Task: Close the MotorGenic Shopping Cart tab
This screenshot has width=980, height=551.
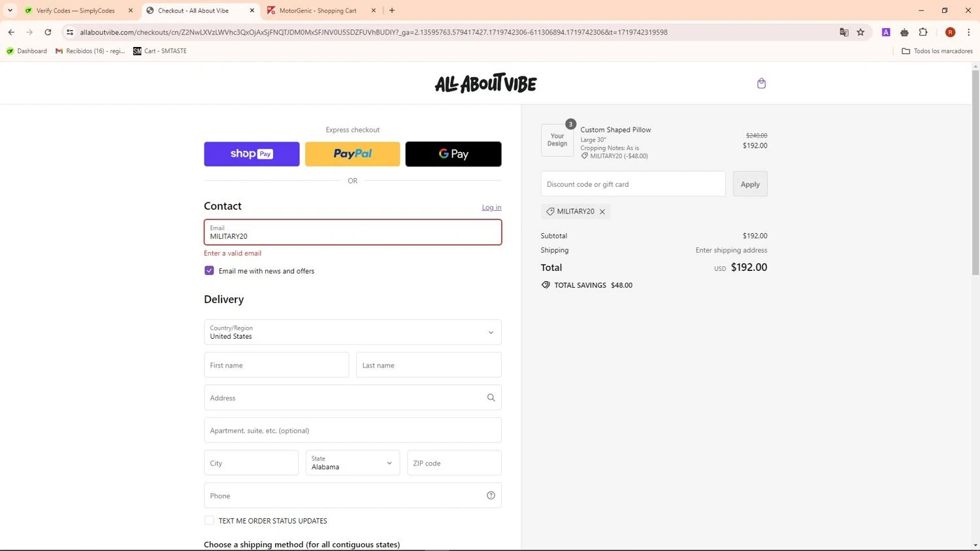Action: tap(374, 10)
